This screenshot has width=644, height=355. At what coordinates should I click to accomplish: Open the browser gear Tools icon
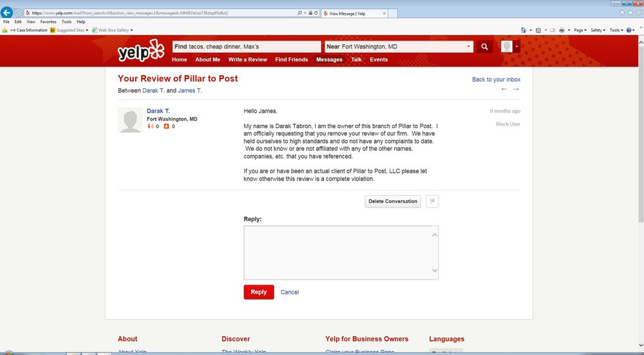638,13
